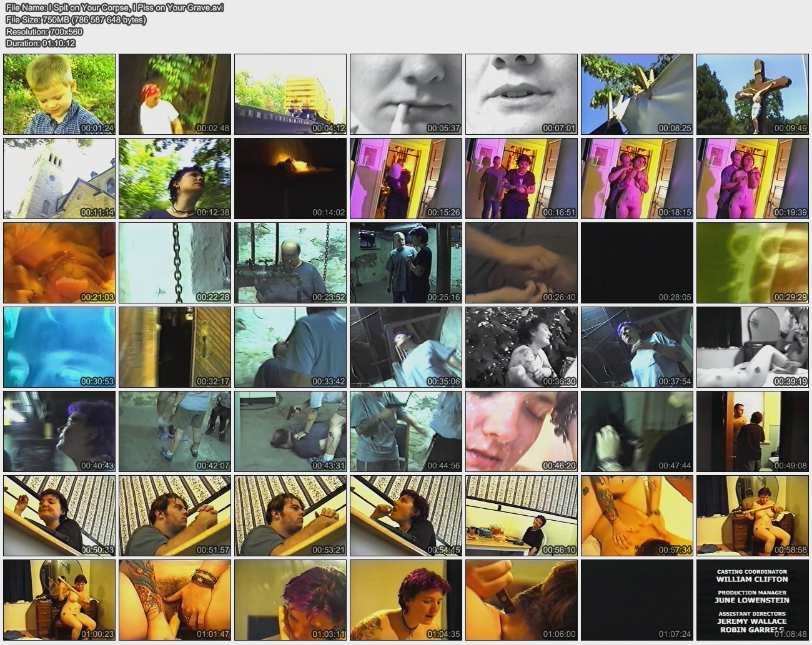Open the frame timestamped 00:23:52

click(x=290, y=263)
